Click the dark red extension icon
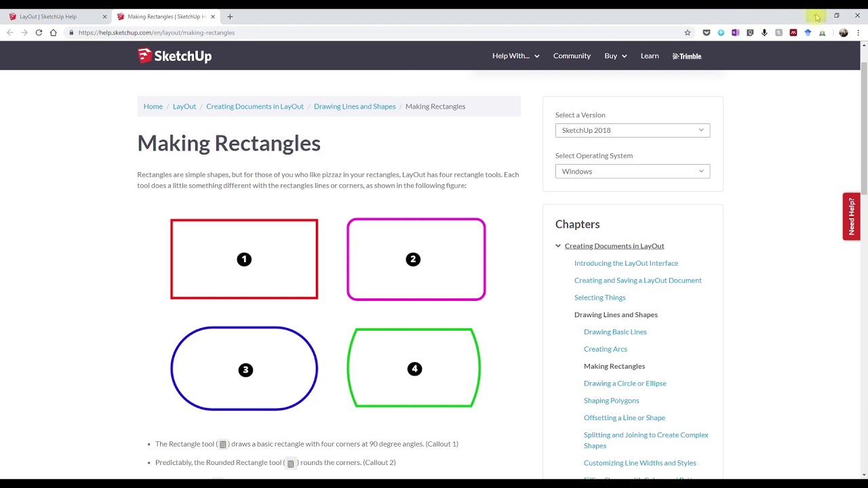Screen dimensions: 868x488 pyautogui.click(x=793, y=33)
